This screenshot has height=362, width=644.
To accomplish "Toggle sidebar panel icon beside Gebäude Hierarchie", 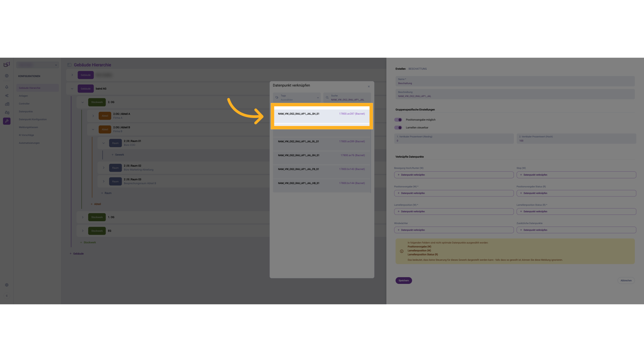I will pos(69,65).
